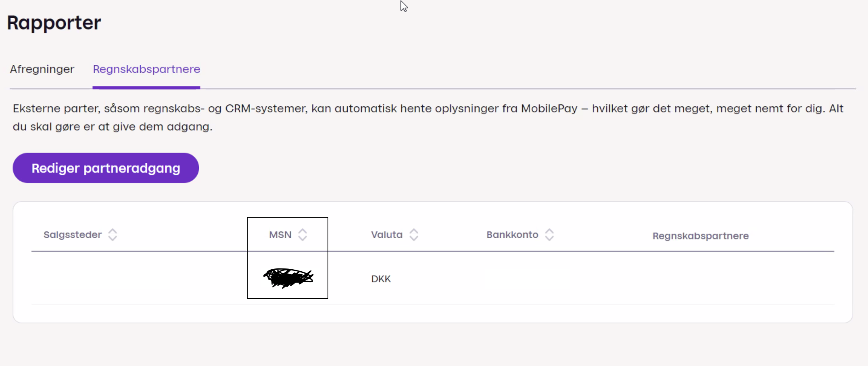Click the Salgssteder column header text

(x=73, y=235)
